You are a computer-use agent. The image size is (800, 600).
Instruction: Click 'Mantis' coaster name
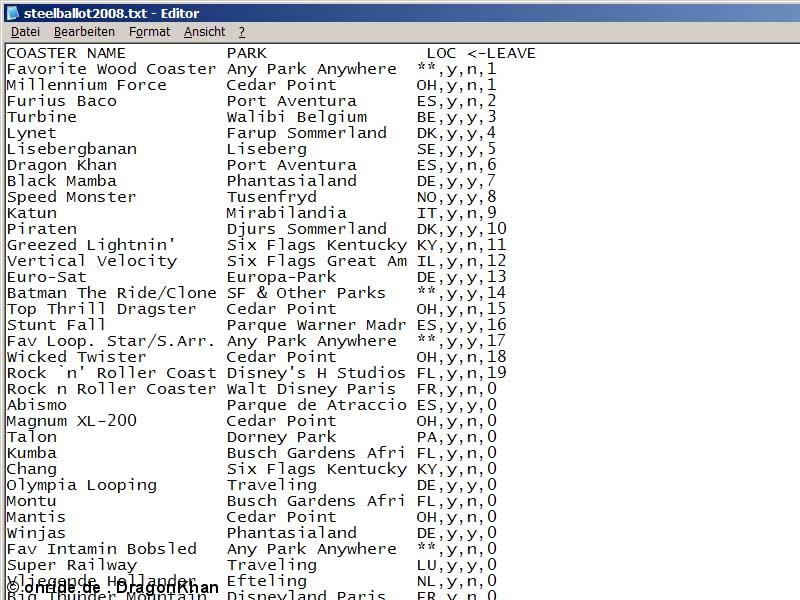(x=37, y=517)
